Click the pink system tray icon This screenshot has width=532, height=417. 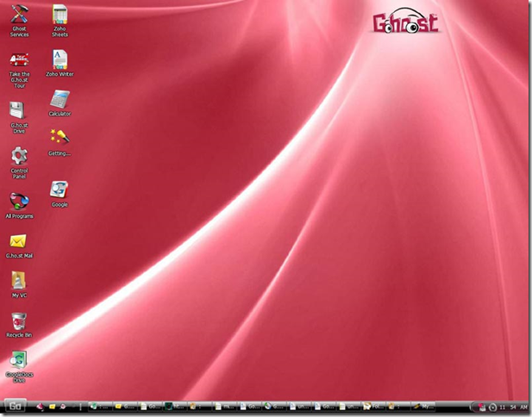(x=482, y=408)
